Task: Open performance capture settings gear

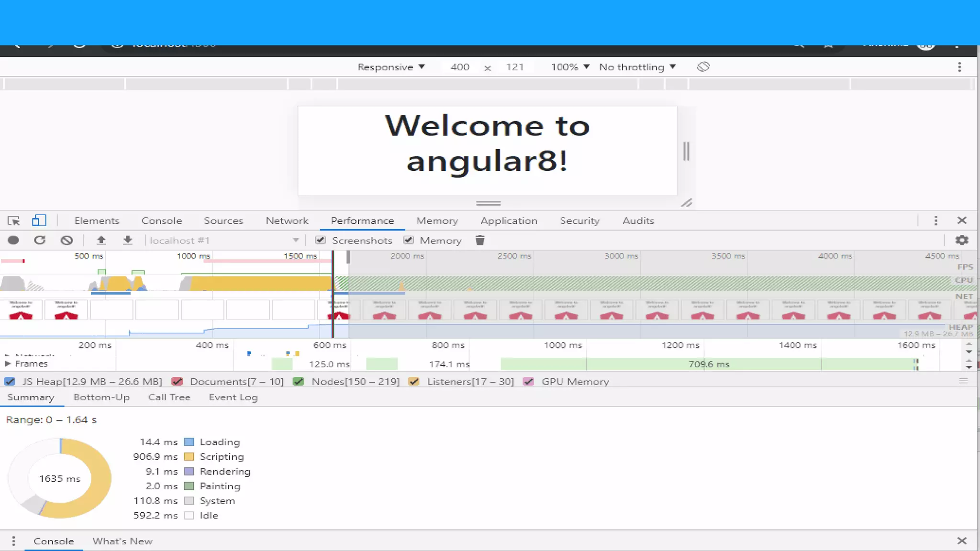Action: (961, 240)
